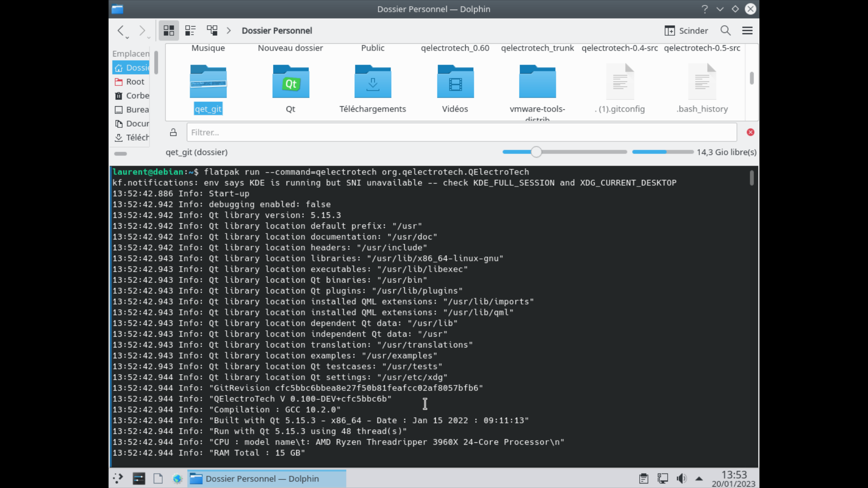Switch to icons view mode
This screenshot has width=868, height=488.
pos(169,30)
